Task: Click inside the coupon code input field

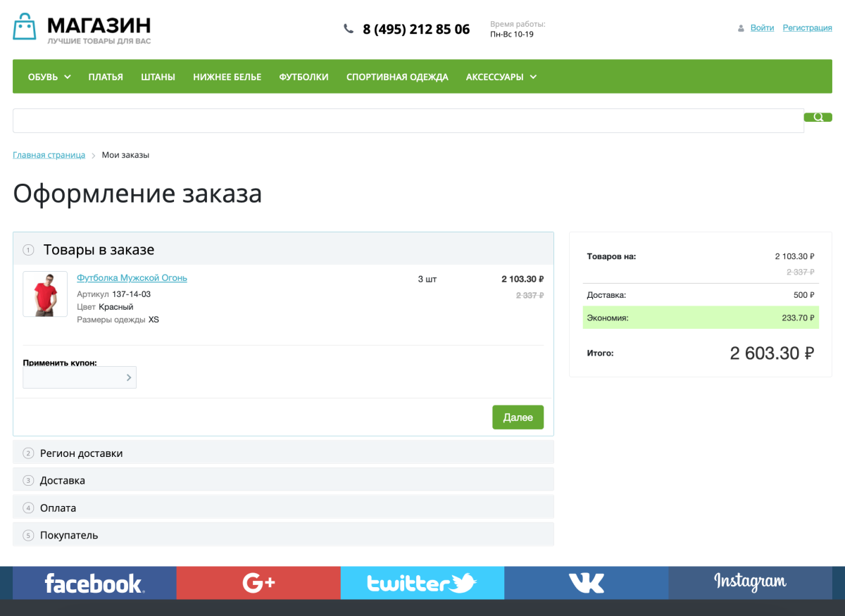Action: 70,377
